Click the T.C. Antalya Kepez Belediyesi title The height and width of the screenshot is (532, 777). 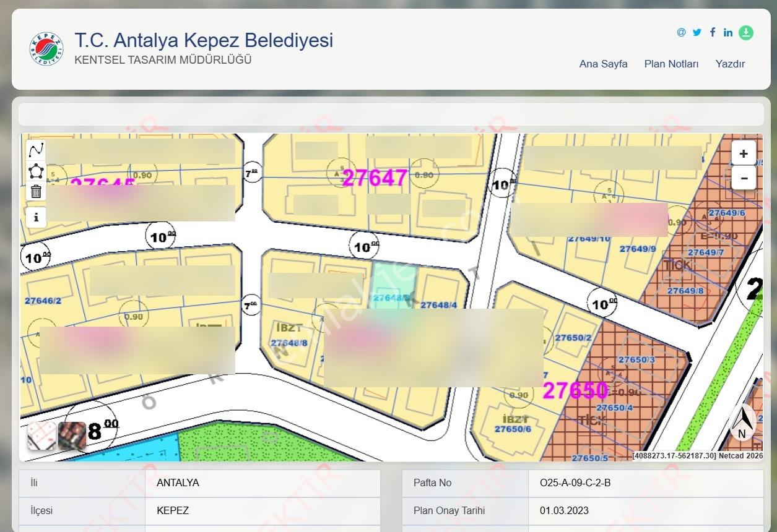[204, 40]
